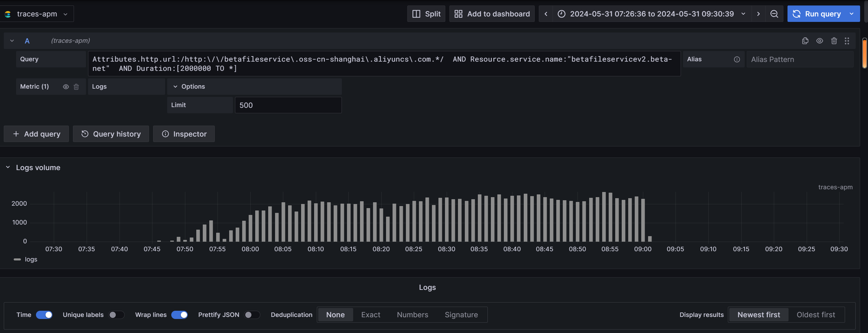Enable Unique labels switch
Screen dimensions: 868x333
pos(116,315)
